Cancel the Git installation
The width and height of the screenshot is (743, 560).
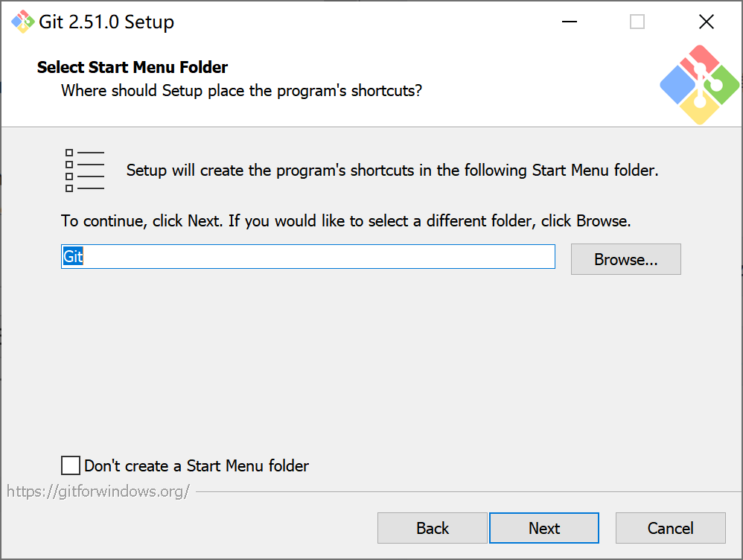click(x=670, y=528)
